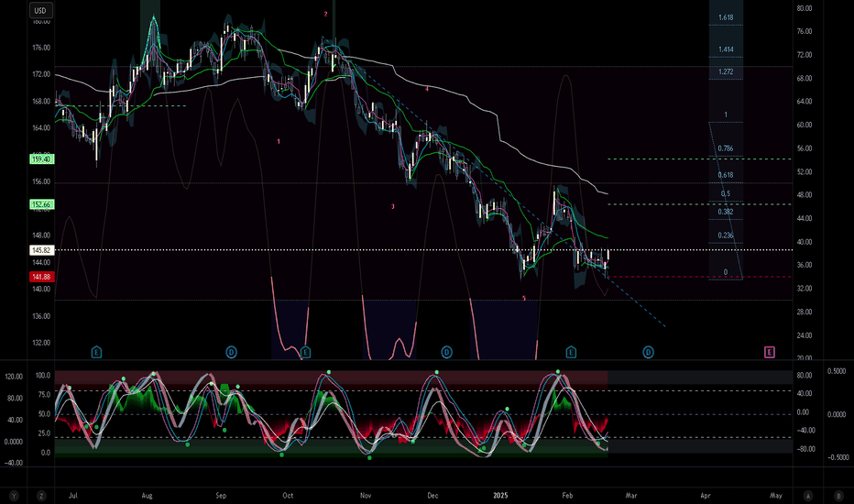Select the 1.618 Fibonacci extension label
Viewport: 854px width, 504px height.
click(726, 17)
